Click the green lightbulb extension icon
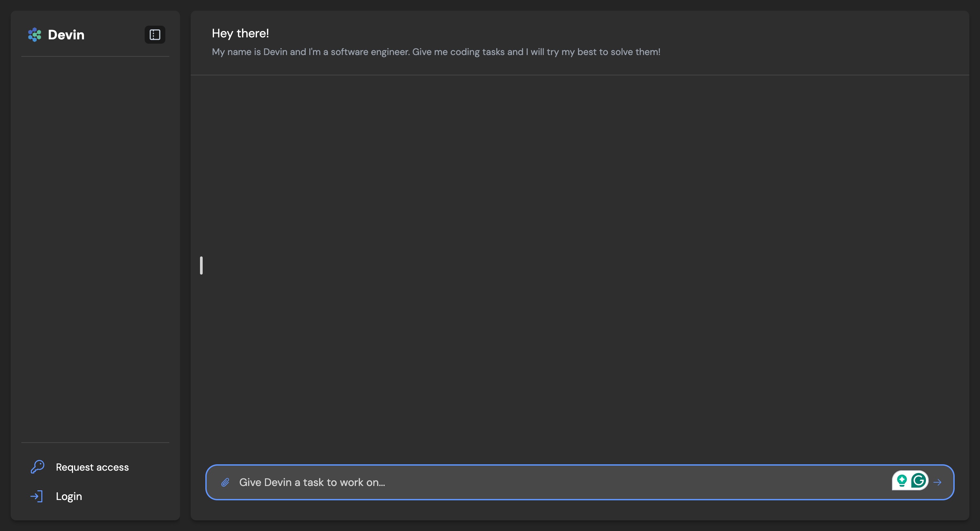 [x=902, y=480]
